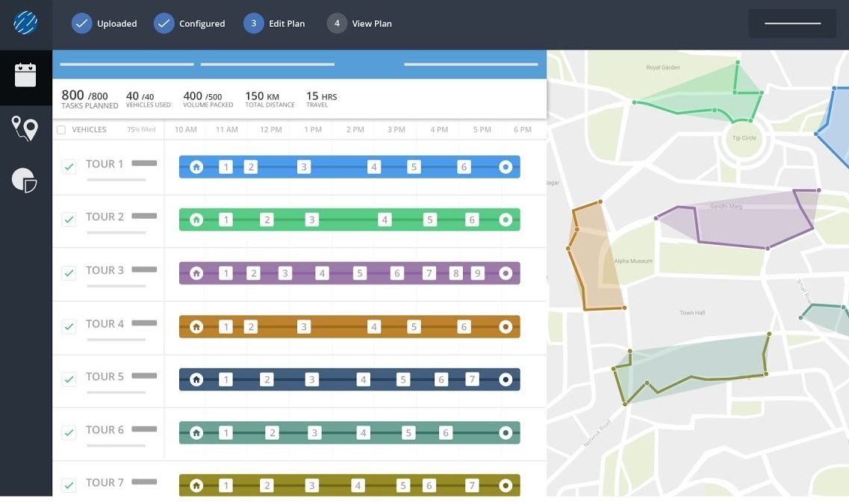Click the home depot icon on Tour 1
Viewport: 849px width, 504px height.
coord(196,166)
